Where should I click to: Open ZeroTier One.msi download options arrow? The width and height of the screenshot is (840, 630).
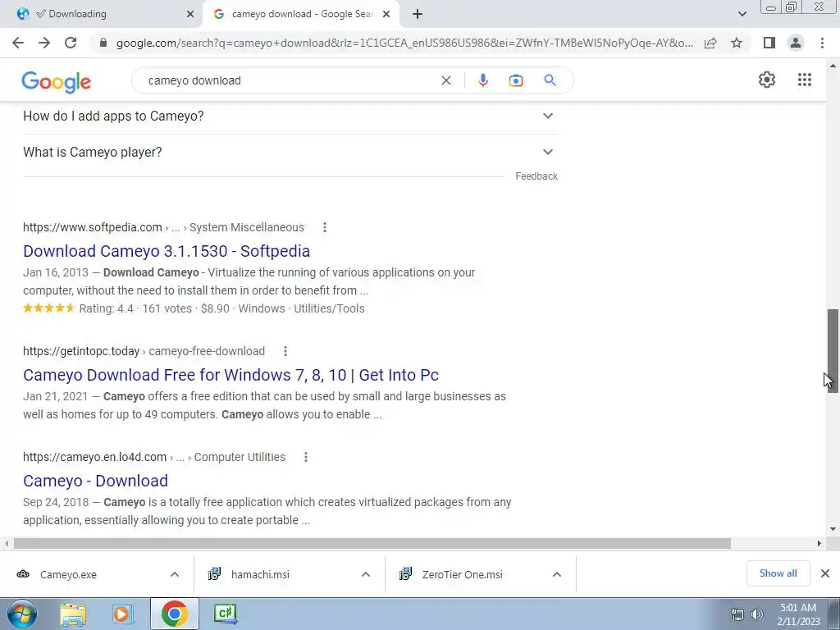coord(557,574)
